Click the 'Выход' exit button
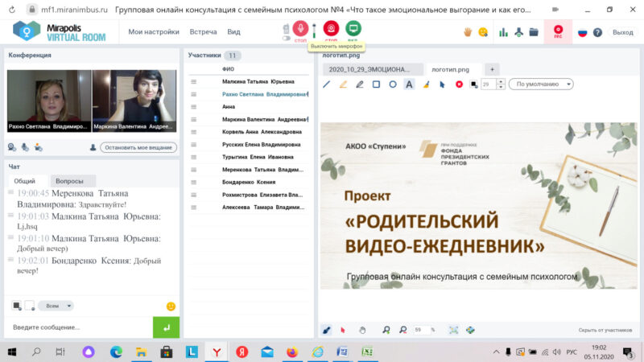 [x=622, y=32]
